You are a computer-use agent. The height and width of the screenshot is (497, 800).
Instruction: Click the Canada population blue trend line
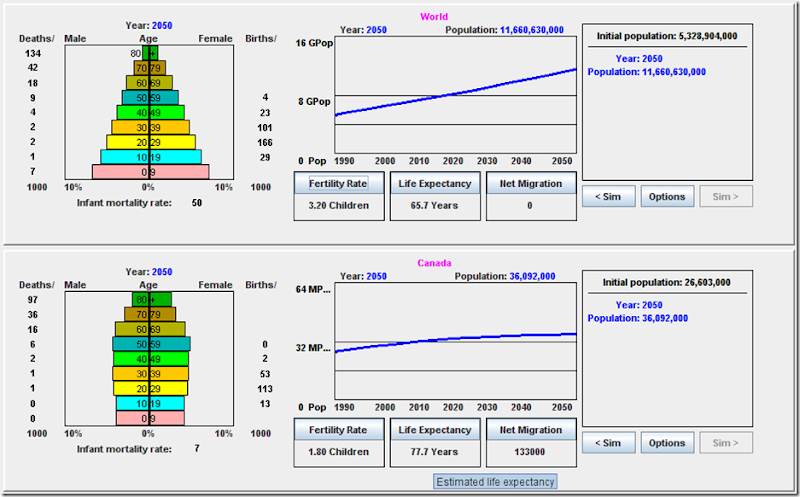(456, 340)
